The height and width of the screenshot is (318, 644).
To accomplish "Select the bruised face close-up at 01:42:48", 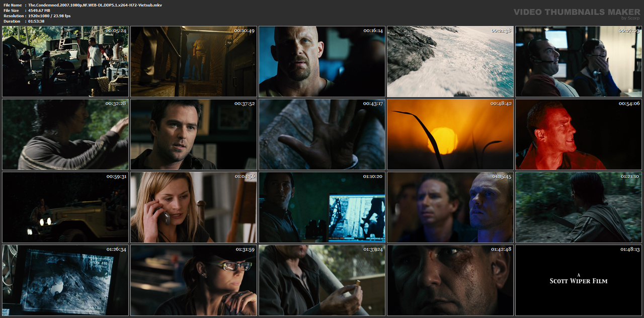I will coord(450,280).
